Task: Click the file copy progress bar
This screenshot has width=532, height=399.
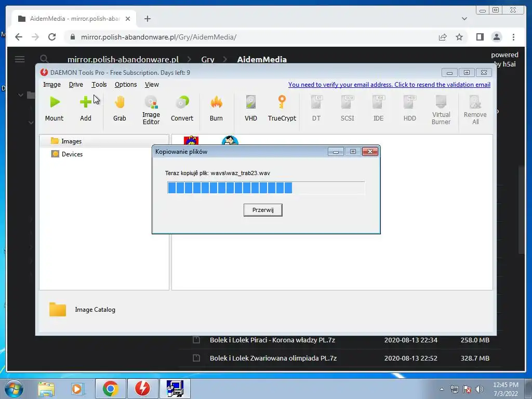Action: click(266, 188)
